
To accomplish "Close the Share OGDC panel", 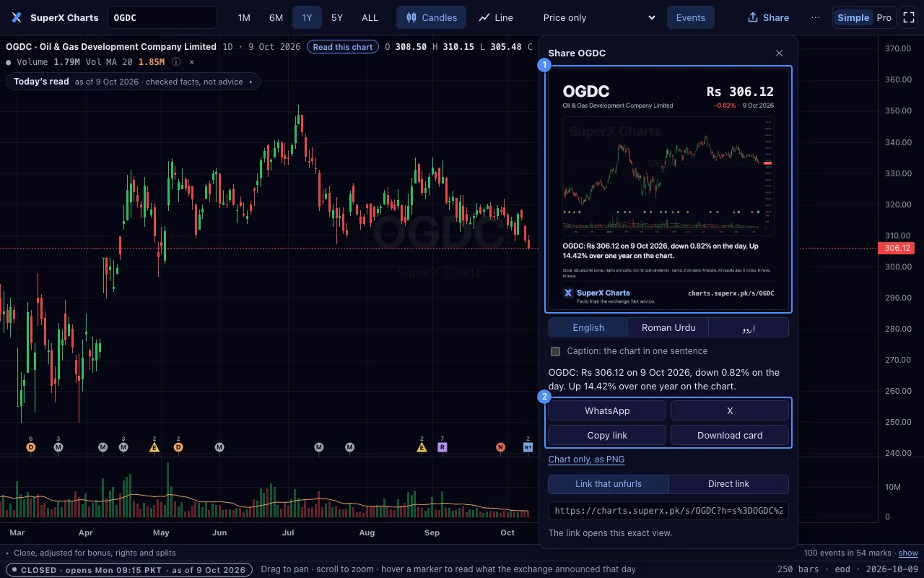I will click(x=779, y=53).
